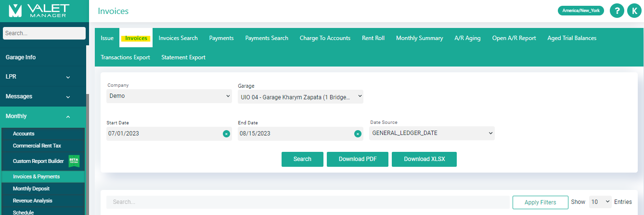Open the K user profile avatar

(634, 11)
